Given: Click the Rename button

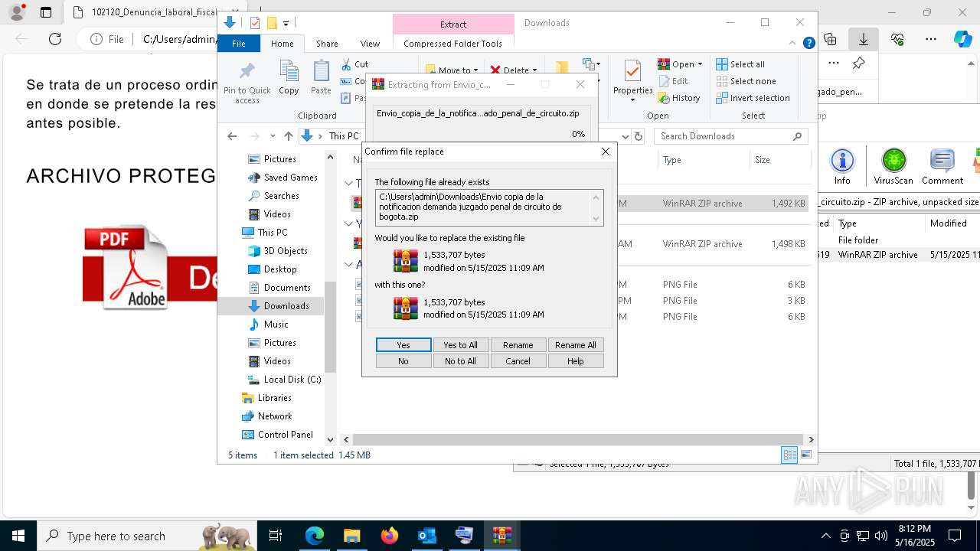Looking at the screenshot, I should (518, 345).
